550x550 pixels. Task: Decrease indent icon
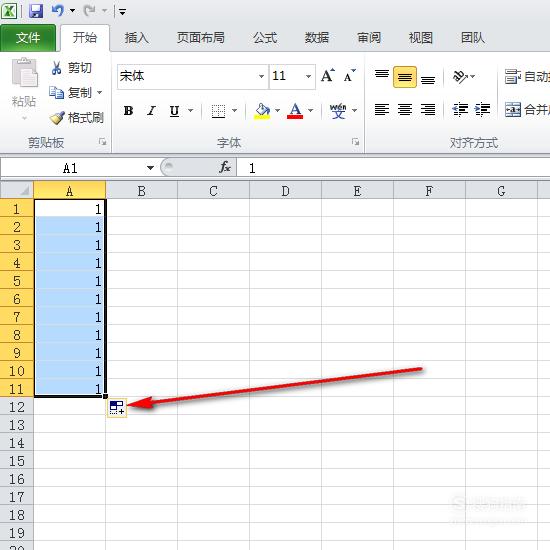pos(460,110)
